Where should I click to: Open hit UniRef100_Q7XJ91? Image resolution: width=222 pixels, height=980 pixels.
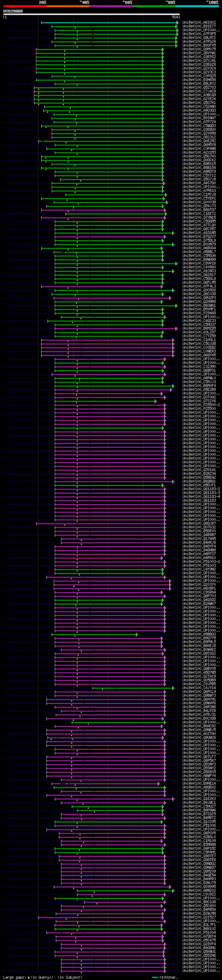[x=199, y=60]
